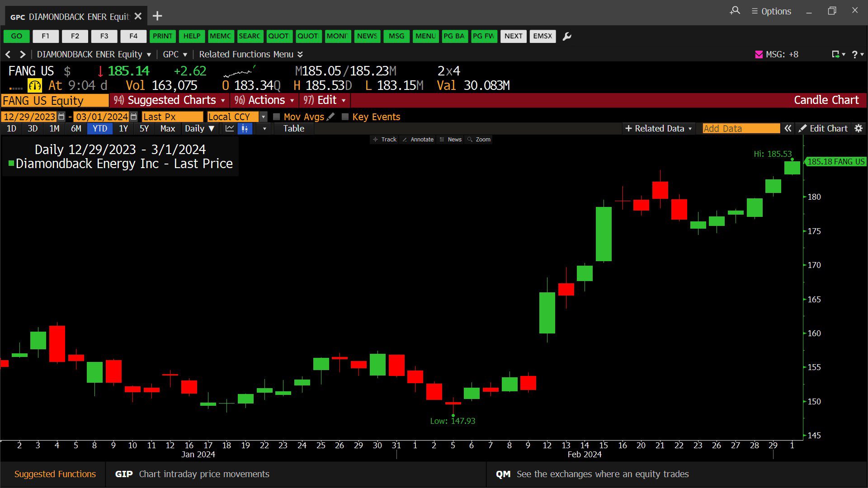Switch to line chart type
The image size is (868, 488).
pos(230,129)
